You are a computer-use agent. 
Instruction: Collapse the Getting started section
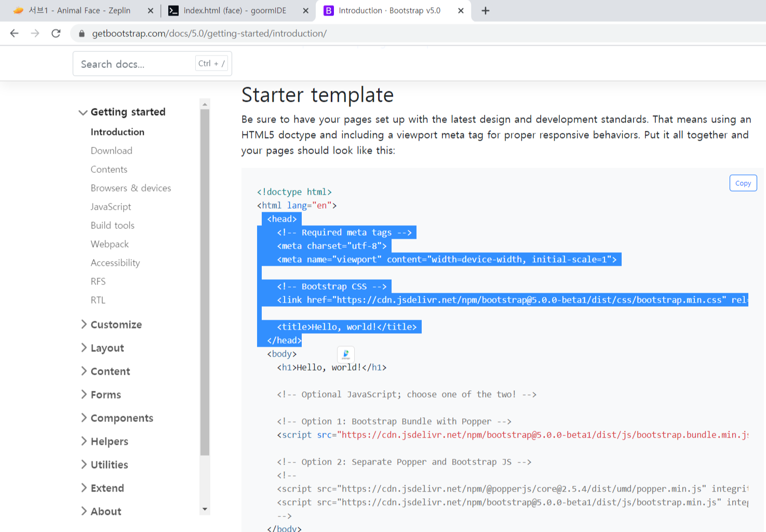pos(122,112)
